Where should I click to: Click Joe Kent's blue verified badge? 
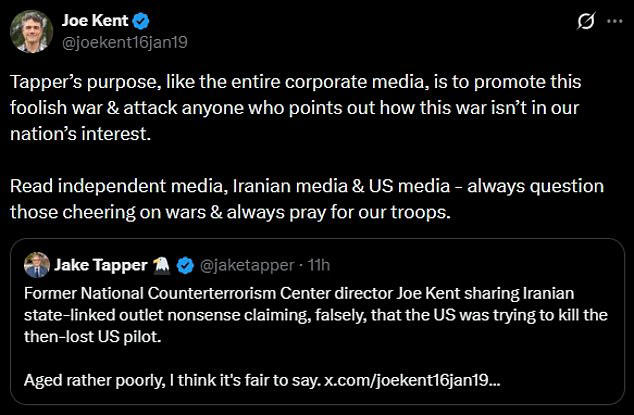pos(144,20)
